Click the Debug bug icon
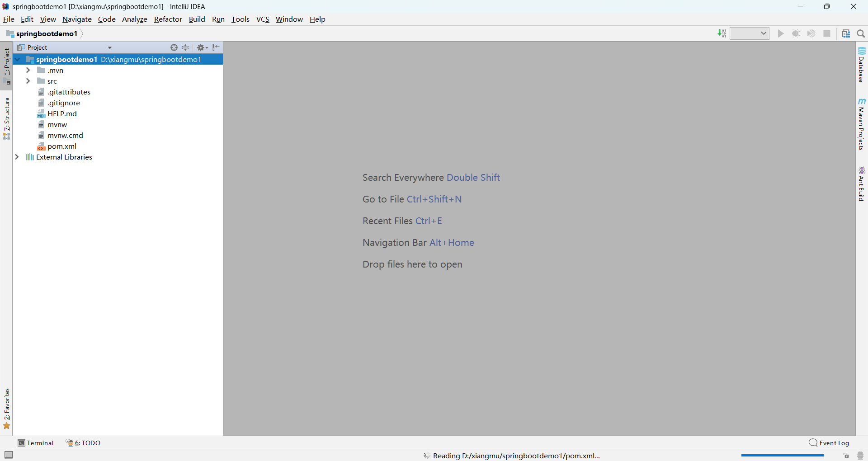 coord(796,33)
